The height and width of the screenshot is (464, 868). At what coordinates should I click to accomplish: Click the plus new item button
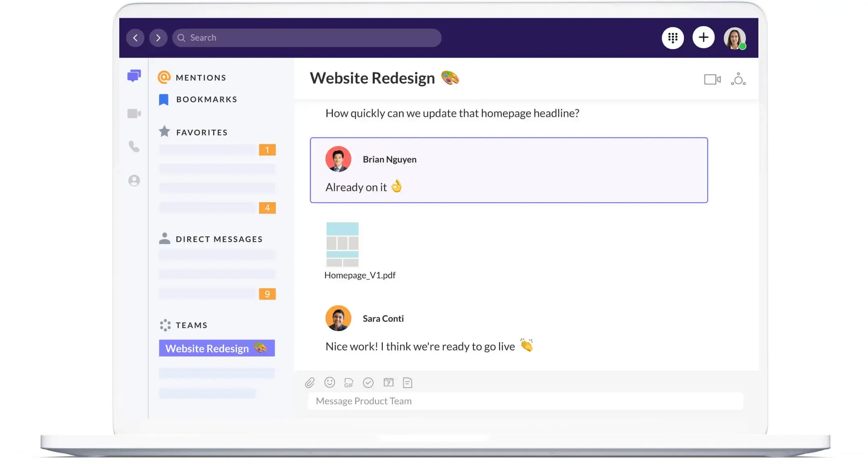pyautogui.click(x=703, y=37)
